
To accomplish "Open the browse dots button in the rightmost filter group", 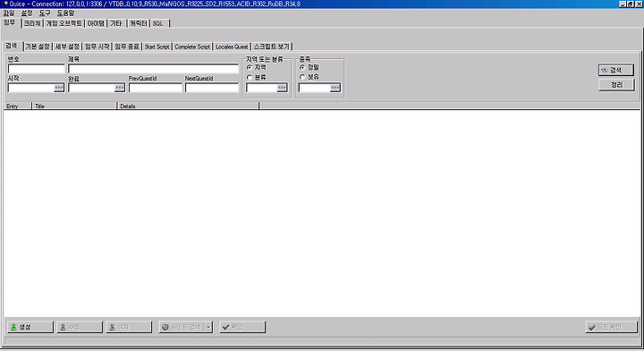I will point(335,88).
